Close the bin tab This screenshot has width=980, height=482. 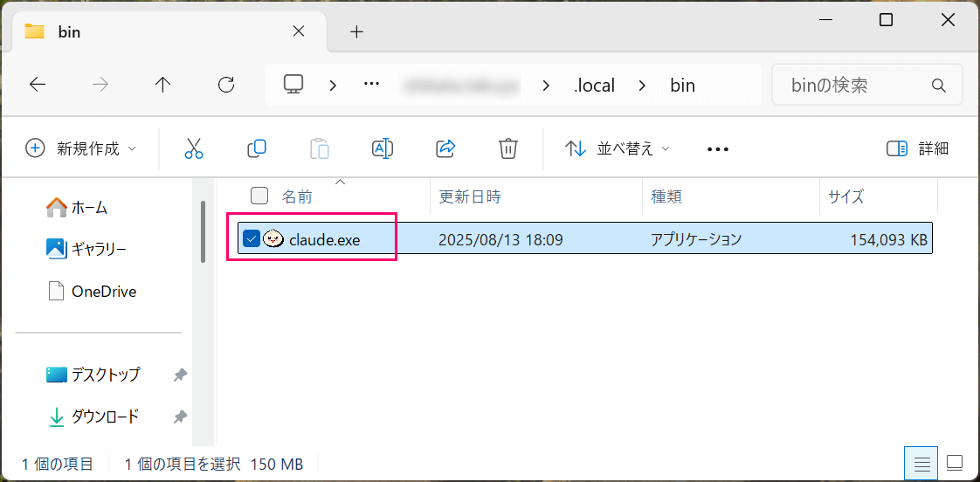tap(299, 32)
